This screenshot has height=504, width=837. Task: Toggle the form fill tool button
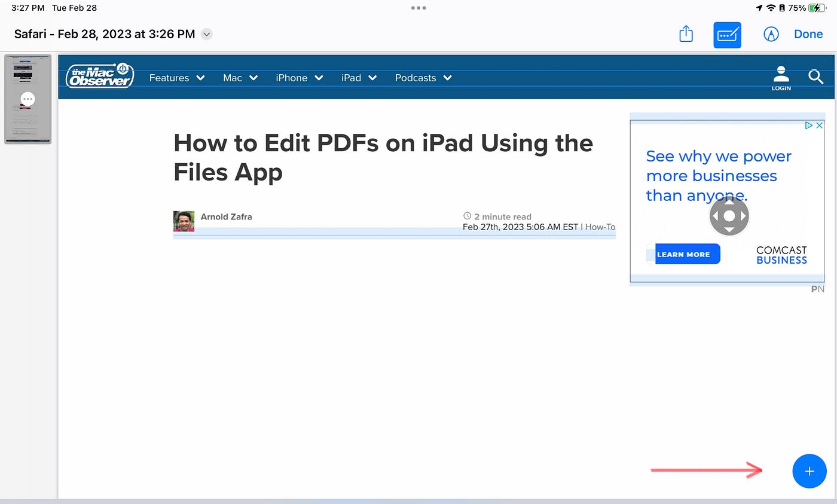727,35
